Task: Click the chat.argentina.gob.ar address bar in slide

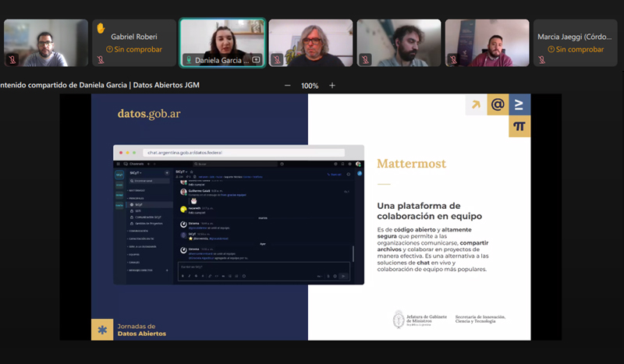Action: pyautogui.click(x=245, y=152)
